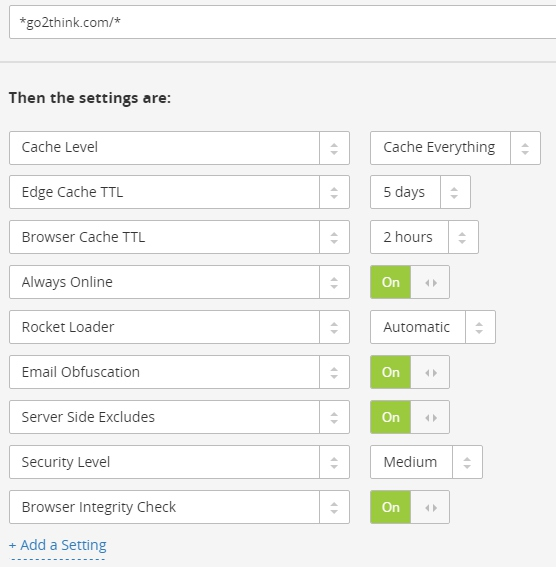Open the Rocket Loader setting dropdown
Screen dimensions: 556x567
click(x=179, y=327)
